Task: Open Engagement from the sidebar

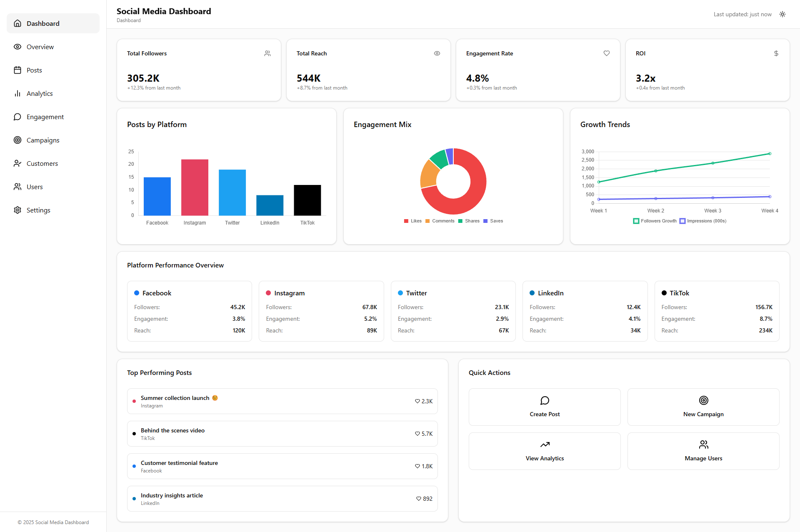Action: 53,117
